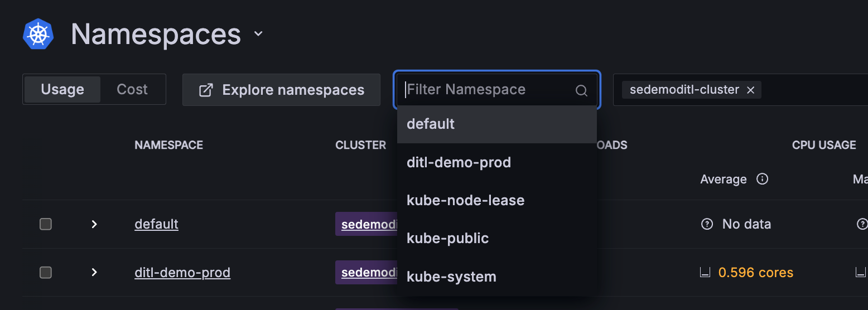Click the Explore namespaces button
868x310 pixels.
point(281,90)
